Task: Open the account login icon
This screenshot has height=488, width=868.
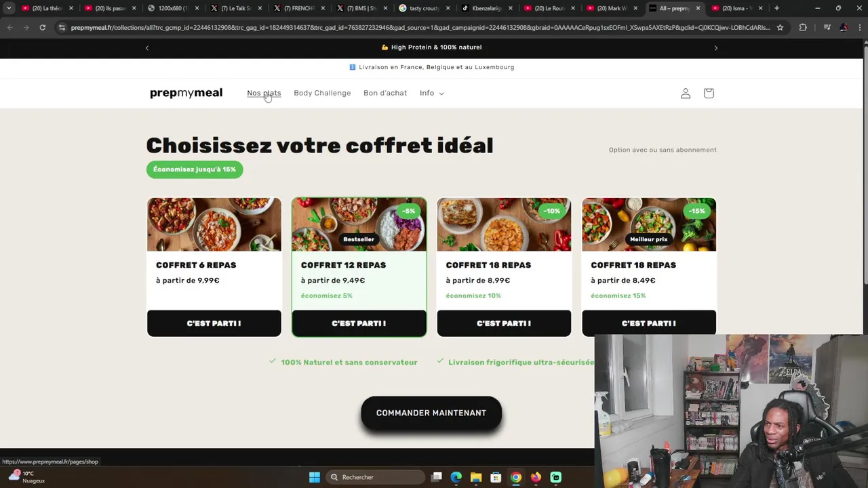Action: [x=686, y=93]
